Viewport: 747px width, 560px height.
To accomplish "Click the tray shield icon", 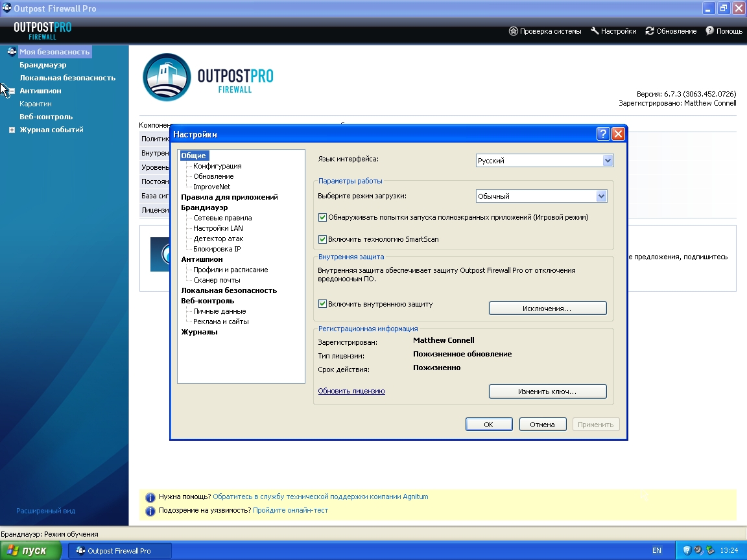I will point(687,550).
